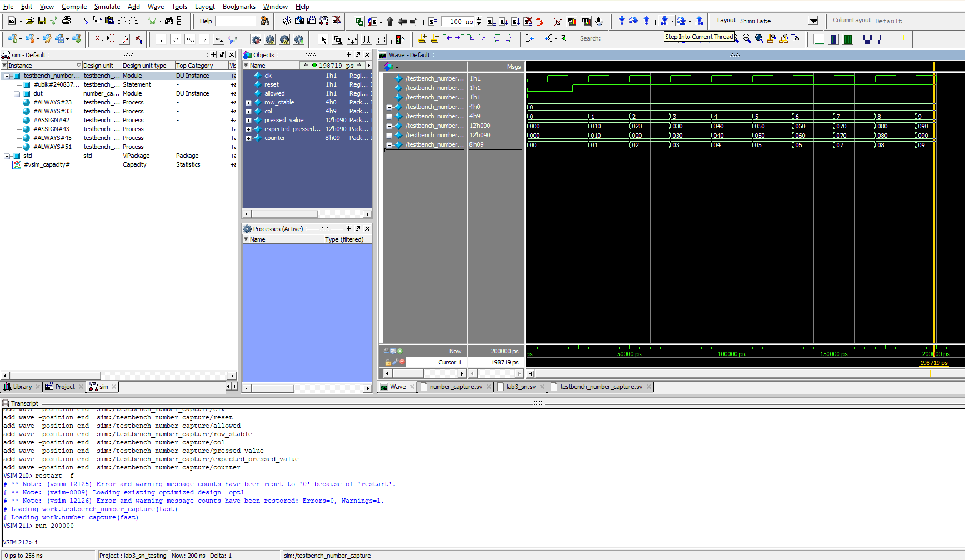The image size is (965, 560).
Task: Select the Project tab
Action: 64,387
